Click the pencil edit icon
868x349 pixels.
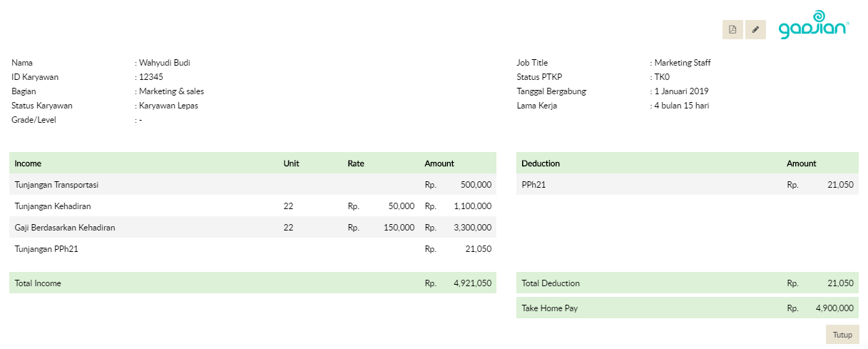click(x=755, y=29)
